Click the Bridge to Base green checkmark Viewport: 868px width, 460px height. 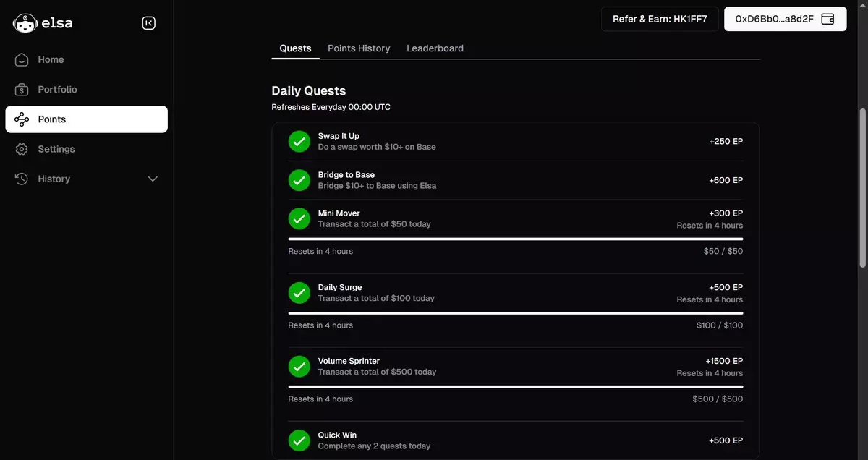tap(299, 180)
